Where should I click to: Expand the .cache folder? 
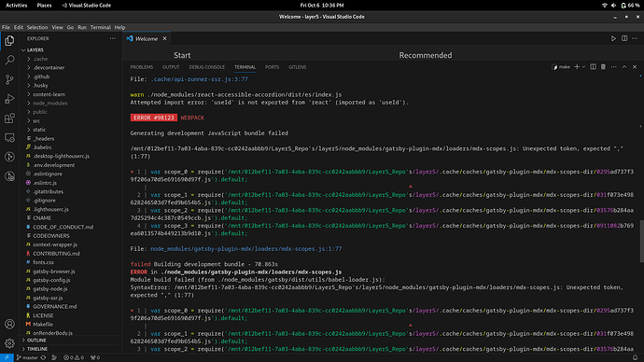(x=40, y=59)
